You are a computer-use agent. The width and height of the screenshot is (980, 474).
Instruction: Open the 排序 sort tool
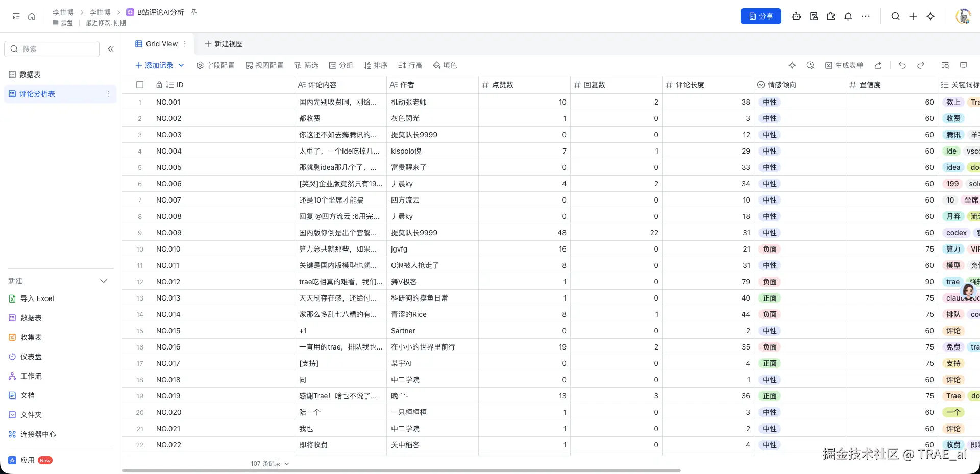pos(376,65)
